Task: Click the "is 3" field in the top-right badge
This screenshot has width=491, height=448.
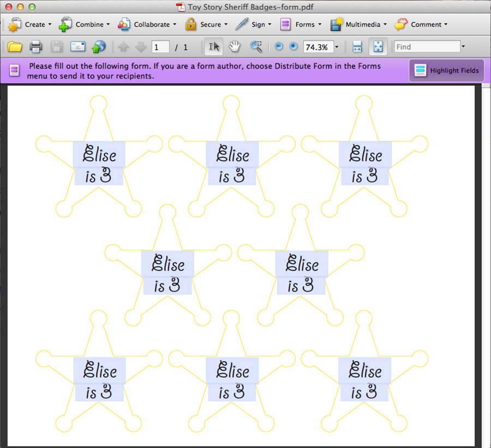Action: (x=365, y=177)
